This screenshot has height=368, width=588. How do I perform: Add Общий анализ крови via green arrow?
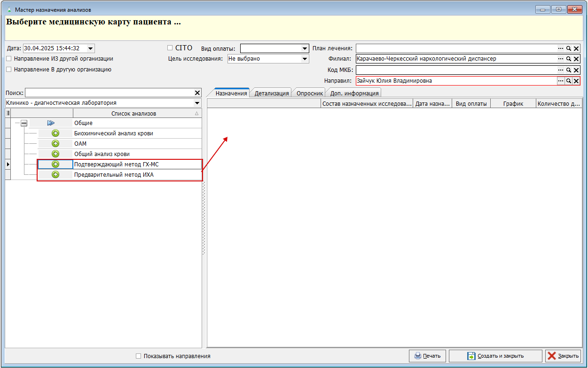pyautogui.click(x=55, y=154)
